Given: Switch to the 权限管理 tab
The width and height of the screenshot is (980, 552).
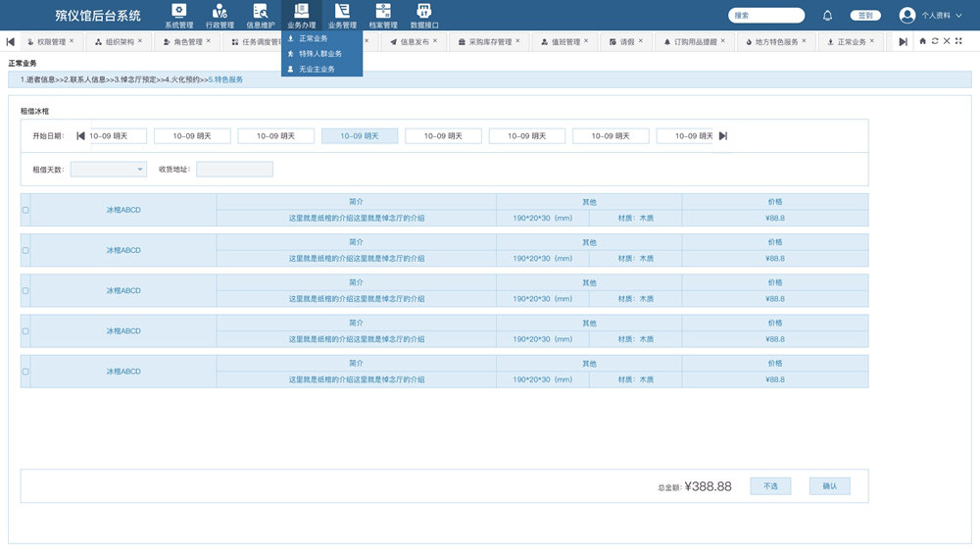Looking at the screenshot, I should coord(51,42).
